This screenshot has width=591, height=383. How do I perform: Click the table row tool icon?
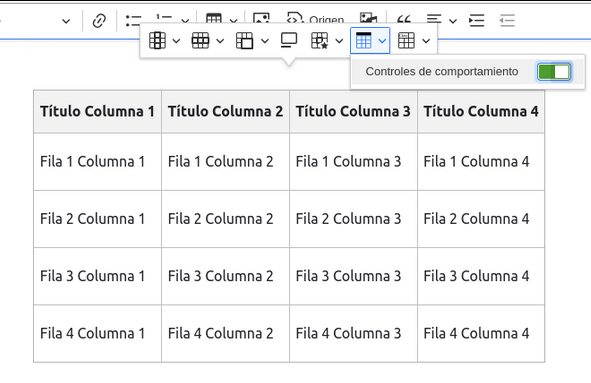tap(200, 40)
